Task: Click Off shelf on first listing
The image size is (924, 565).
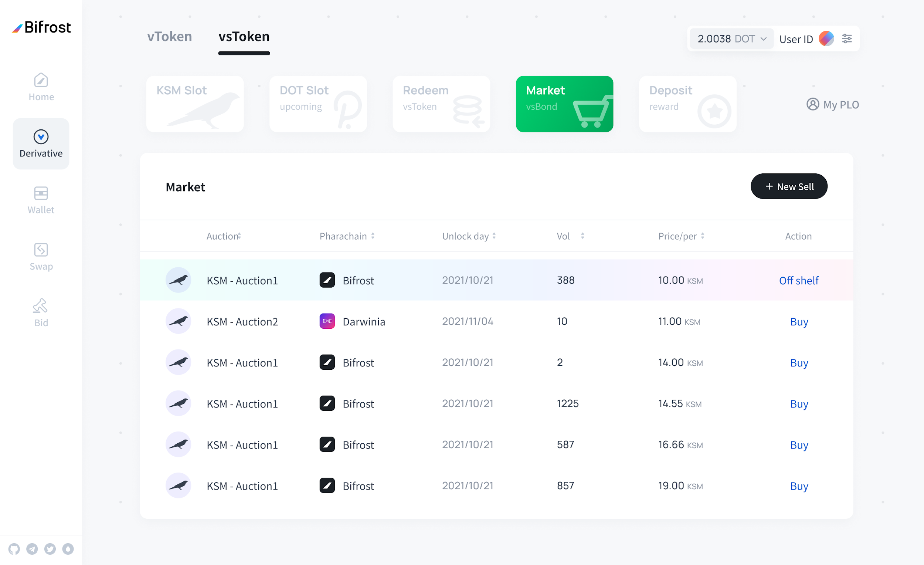Action: point(798,280)
